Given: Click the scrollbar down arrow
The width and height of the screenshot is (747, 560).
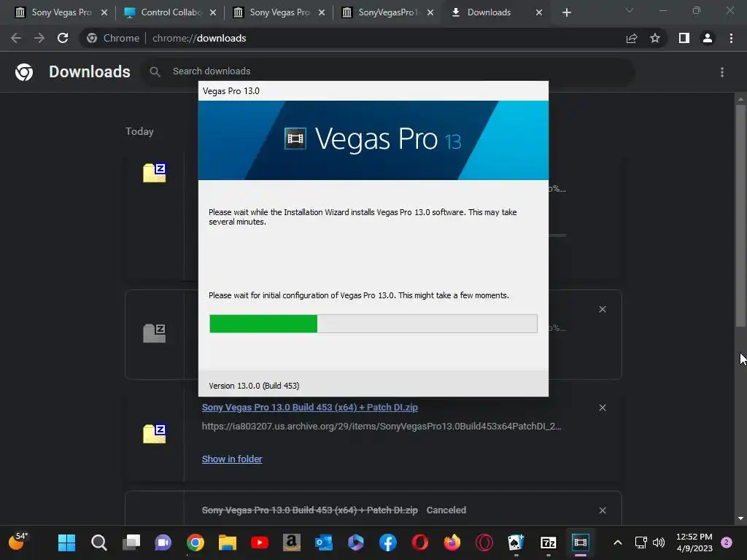Looking at the screenshot, I should 740,518.
